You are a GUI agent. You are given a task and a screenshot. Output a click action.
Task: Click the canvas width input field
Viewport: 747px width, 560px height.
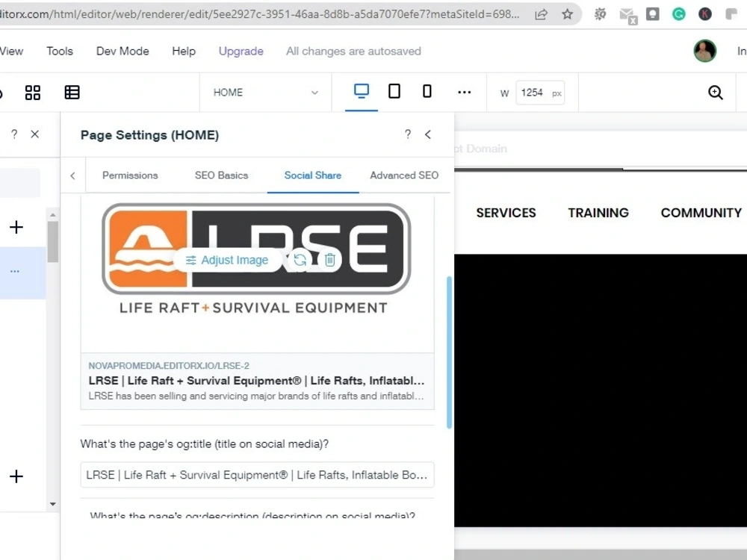540,93
